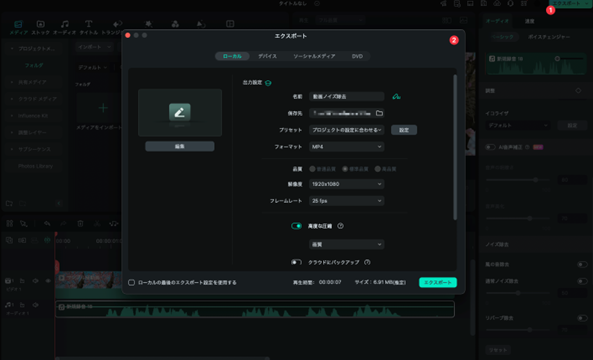Click the green magnet snap icon above tracks
The width and height of the screenshot is (593, 360).
tap(47, 240)
